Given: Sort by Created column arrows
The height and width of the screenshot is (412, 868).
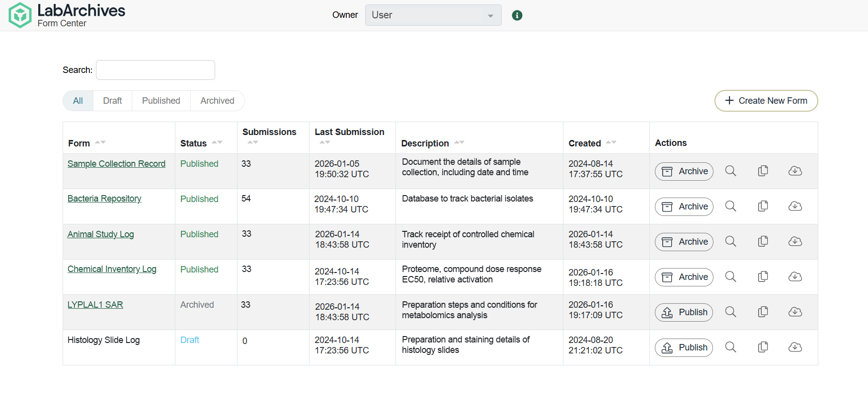Looking at the screenshot, I should (611, 143).
